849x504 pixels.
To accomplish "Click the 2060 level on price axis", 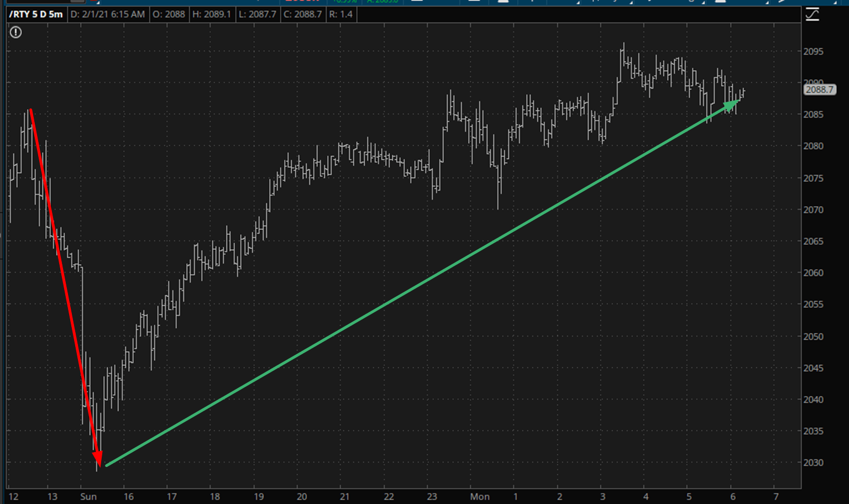I will coord(813,272).
